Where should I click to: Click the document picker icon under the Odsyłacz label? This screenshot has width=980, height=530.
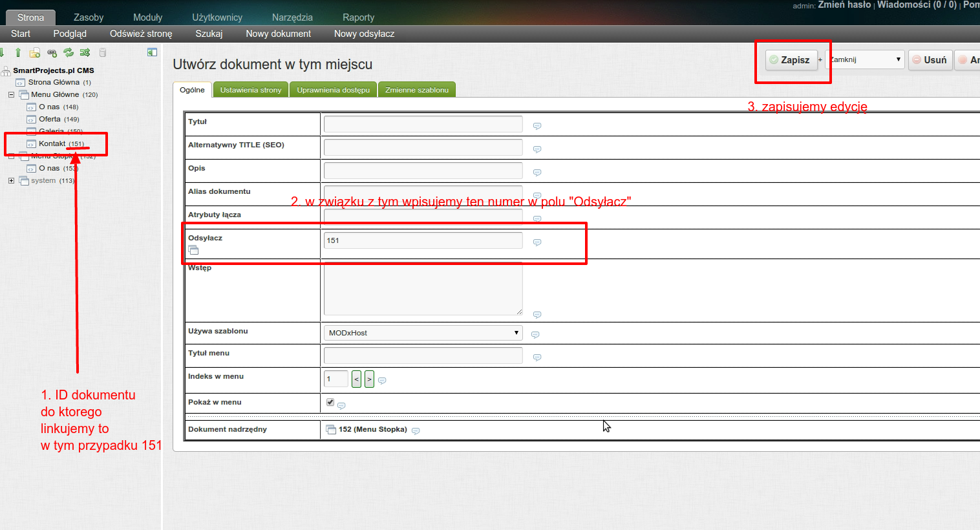point(193,250)
